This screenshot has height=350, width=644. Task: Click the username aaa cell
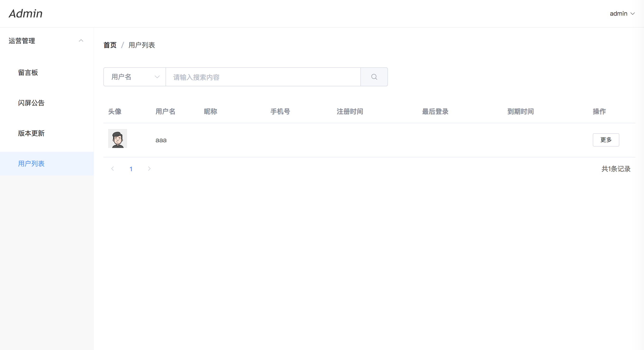tap(161, 140)
